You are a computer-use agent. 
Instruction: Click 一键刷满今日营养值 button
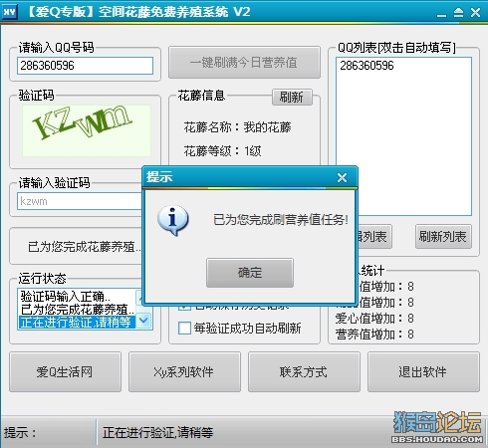(x=244, y=63)
